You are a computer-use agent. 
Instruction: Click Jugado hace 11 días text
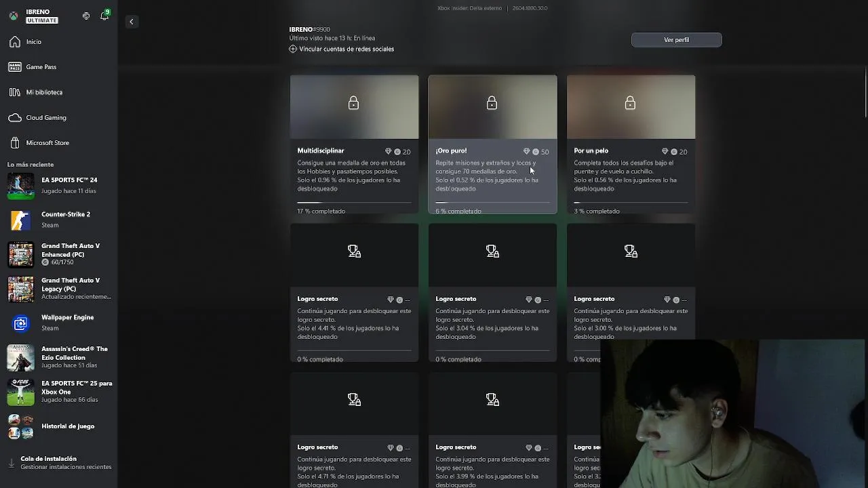pyautogui.click(x=68, y=191)
